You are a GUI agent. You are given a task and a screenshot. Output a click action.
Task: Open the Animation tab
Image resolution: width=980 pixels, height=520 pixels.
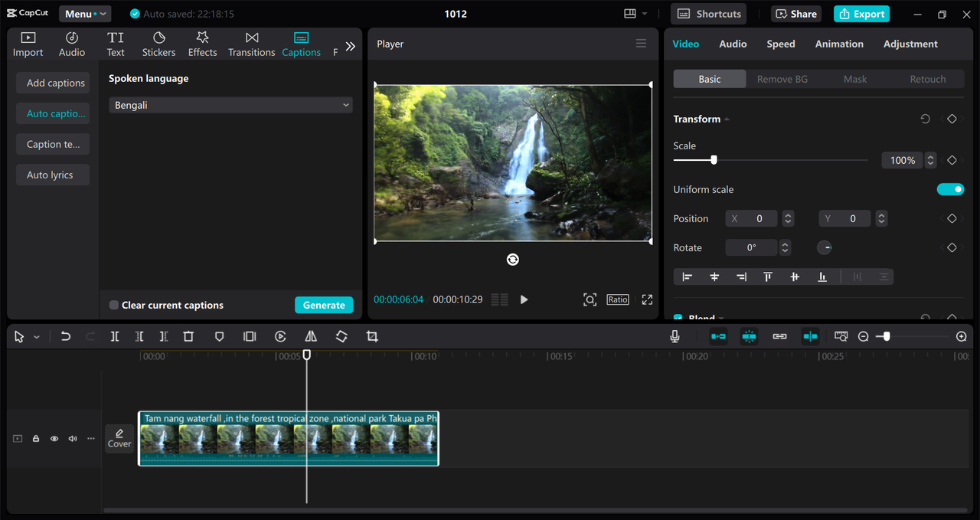pyautogui.click(x=839, y=44)
